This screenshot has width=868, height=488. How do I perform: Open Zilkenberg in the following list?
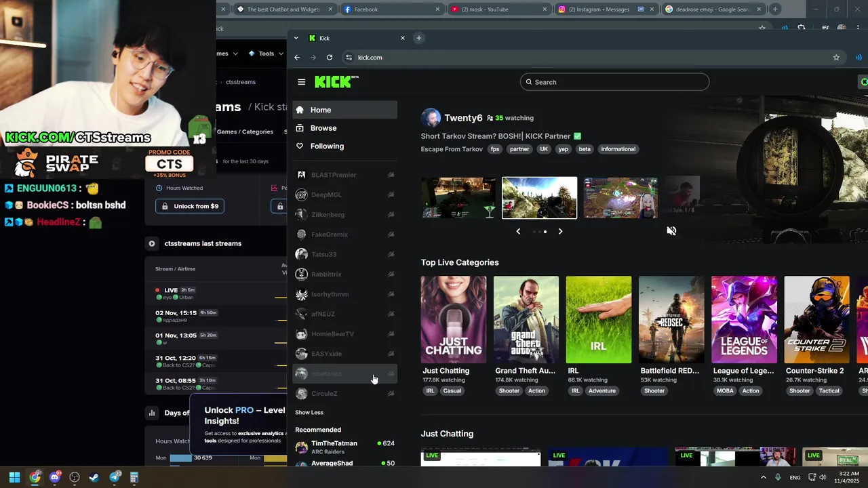pos(344,215)
